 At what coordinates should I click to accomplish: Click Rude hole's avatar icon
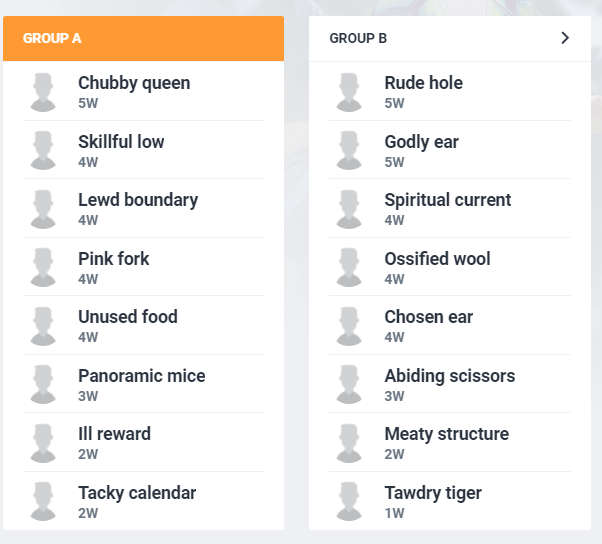click(x=349, y=91)
